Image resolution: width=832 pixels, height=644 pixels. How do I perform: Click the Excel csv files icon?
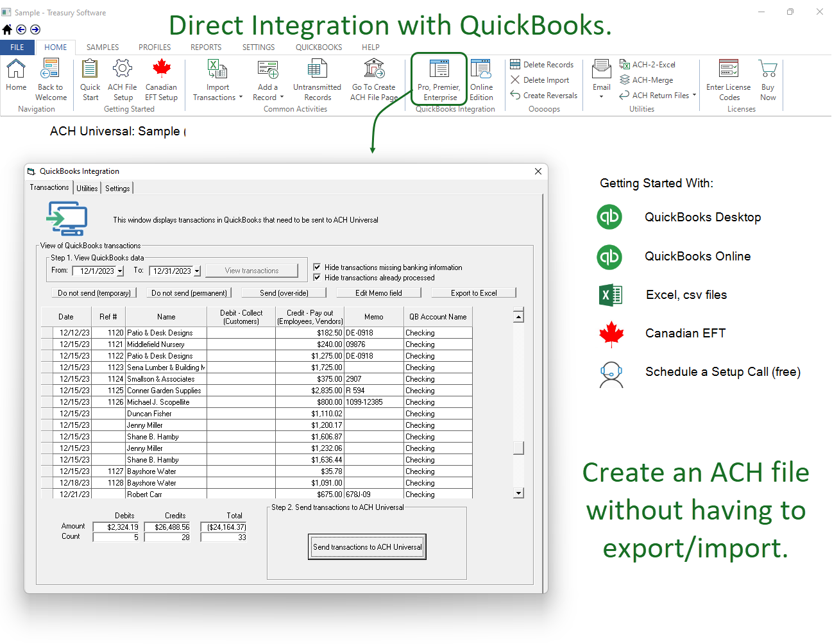pos(611,295)
